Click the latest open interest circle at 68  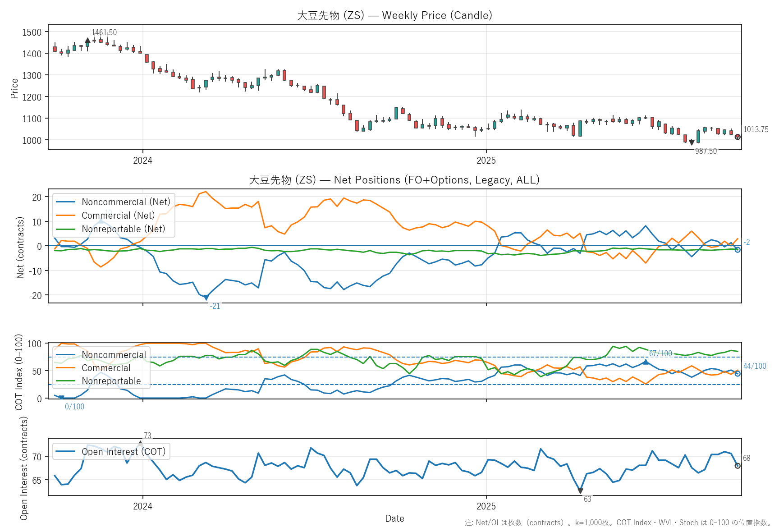[738, 466]
